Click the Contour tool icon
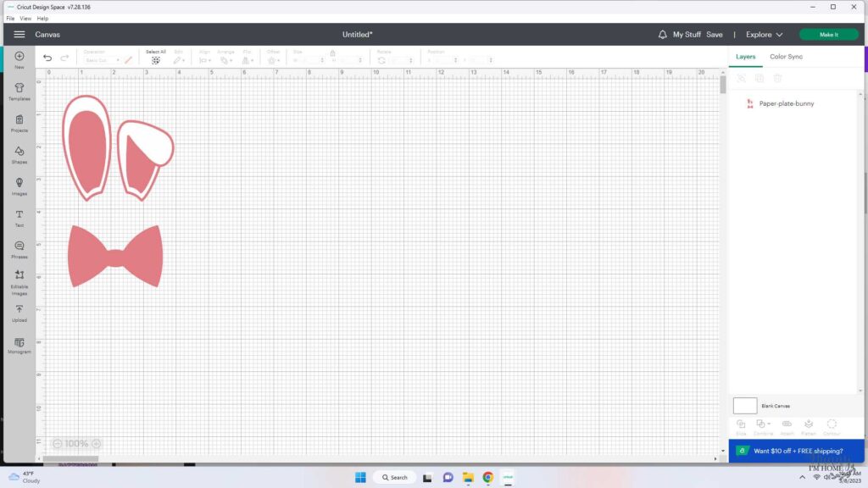This screenshot has height=488, width=868. [832, 424]
